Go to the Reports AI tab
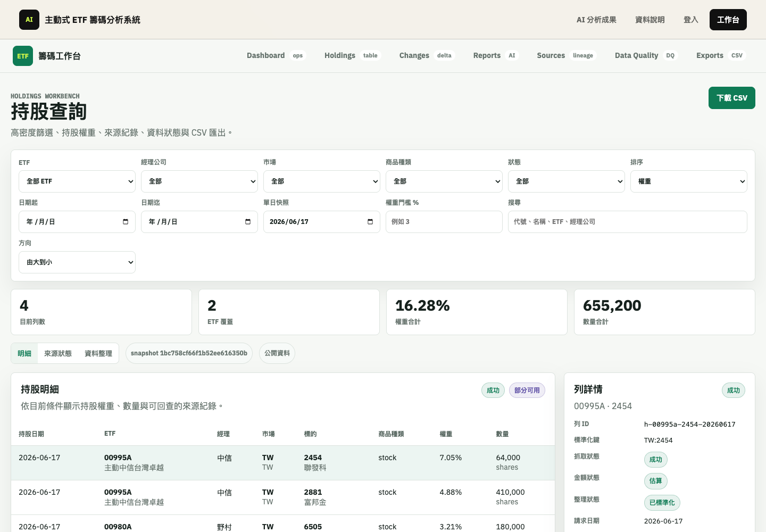 point(496,55)
